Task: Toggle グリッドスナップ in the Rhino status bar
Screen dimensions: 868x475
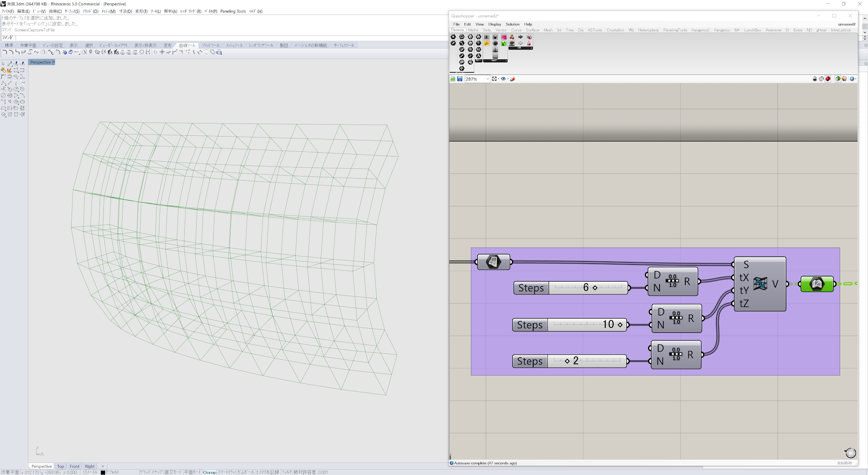Action: tap(150, 472)
